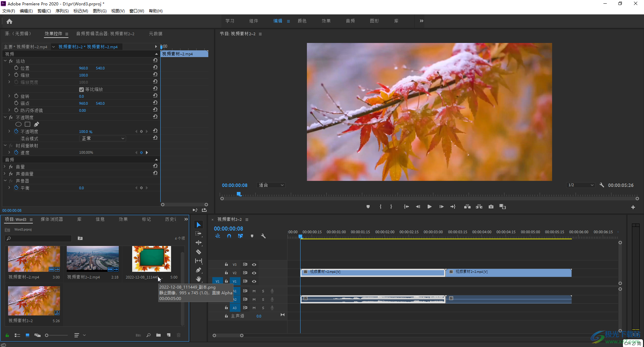
Task: Click New Bin folder icon in project panel
Action: point(158,335)
